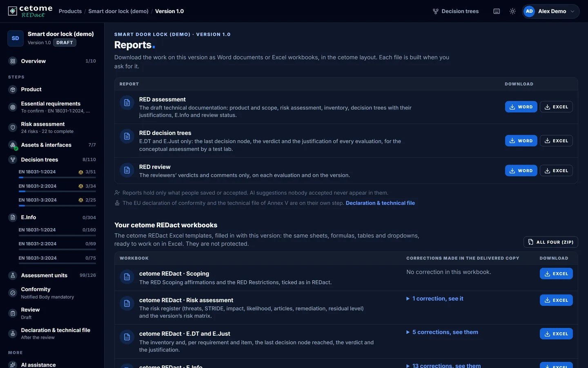The image size is (588, 368).
Task: Open the E.Info step icon
Action: [x=13, y=218]
